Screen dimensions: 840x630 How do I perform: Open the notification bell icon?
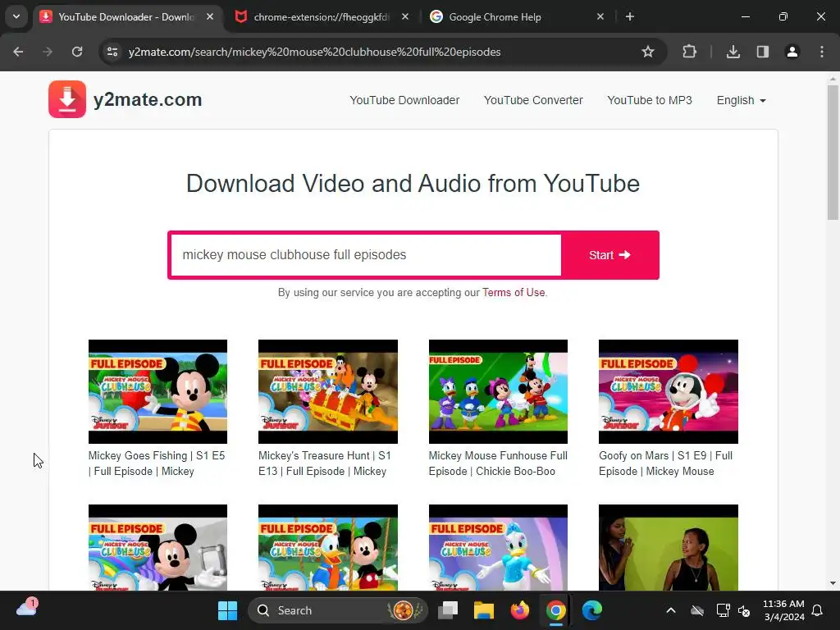point(818,610)
